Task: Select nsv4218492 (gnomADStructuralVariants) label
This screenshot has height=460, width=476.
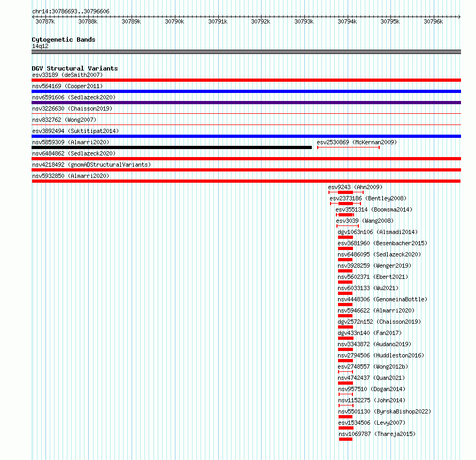Action: [x=91, y=165]
